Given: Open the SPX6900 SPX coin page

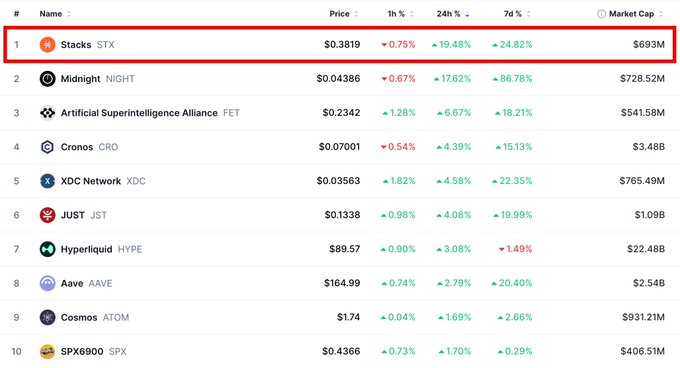Looking at the screenshot, I should pos(94,352).
